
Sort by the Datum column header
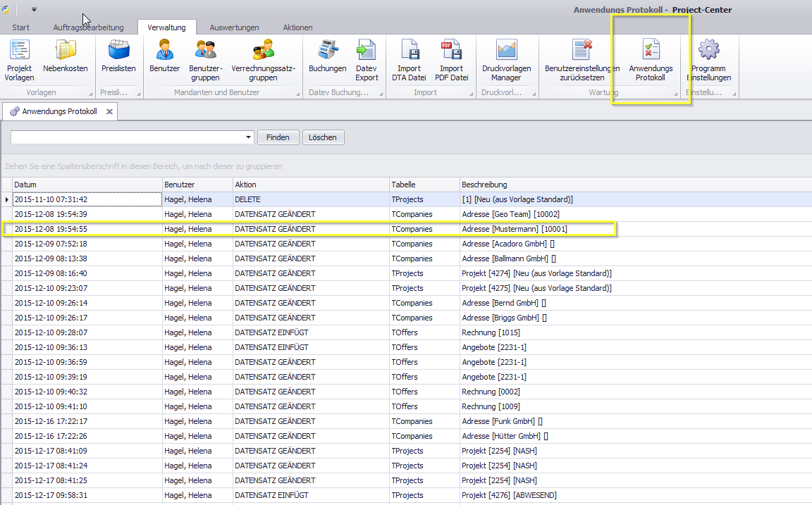[87, 185]
